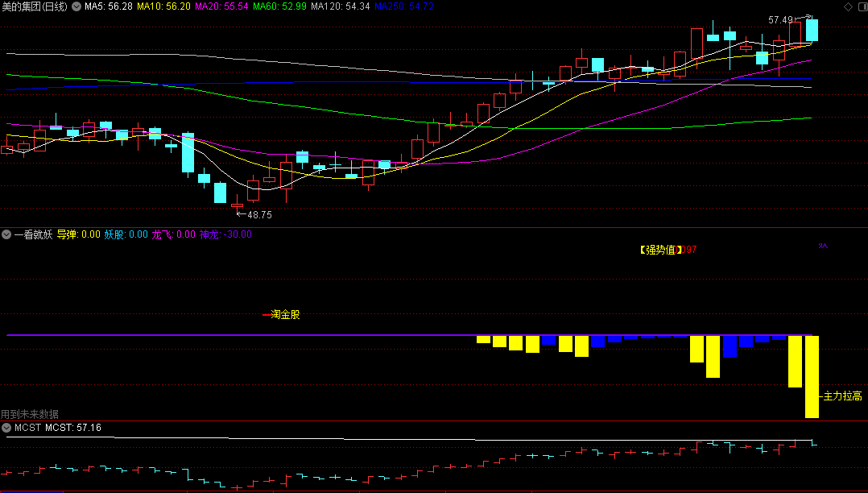Expand the 一看就妖 indicator dropdown arrow

point(6,234)
